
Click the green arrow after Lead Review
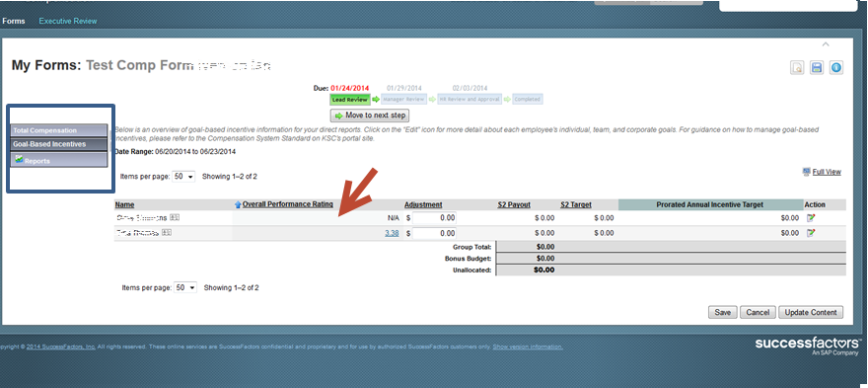tap(376, 99)
